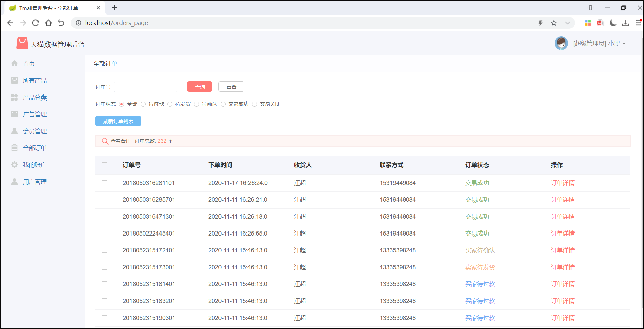Image resolution: width=644 pixels, height=329 pixels.
Task: Open 会员管理 in the sidebar
Action: (35, 131)
